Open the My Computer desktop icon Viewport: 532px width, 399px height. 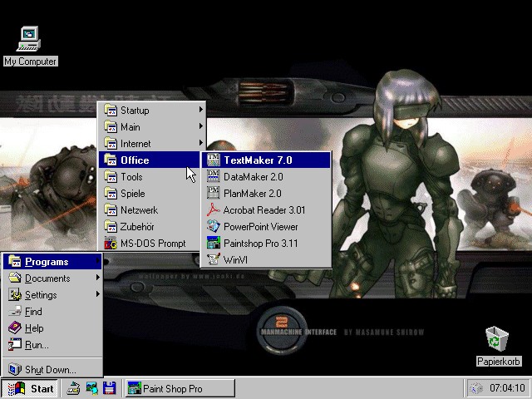[29, 39]
